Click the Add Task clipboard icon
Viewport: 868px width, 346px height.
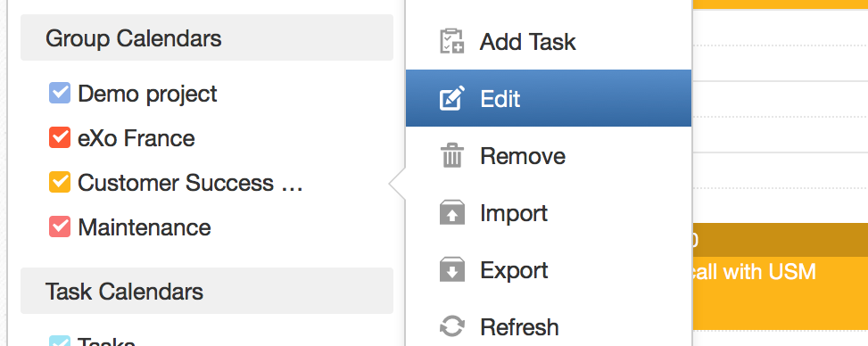[x=451, y=42]
